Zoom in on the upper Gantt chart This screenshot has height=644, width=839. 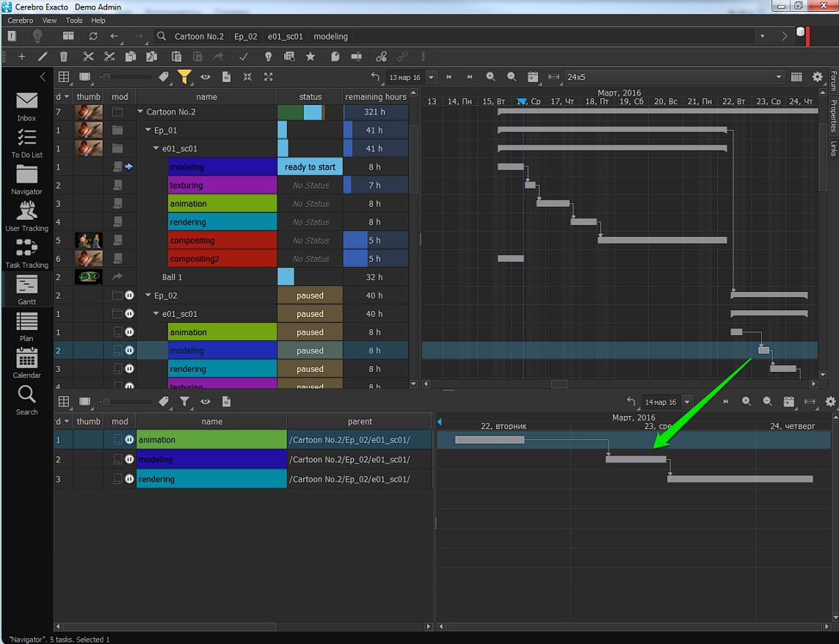click(x=490, y=77)
